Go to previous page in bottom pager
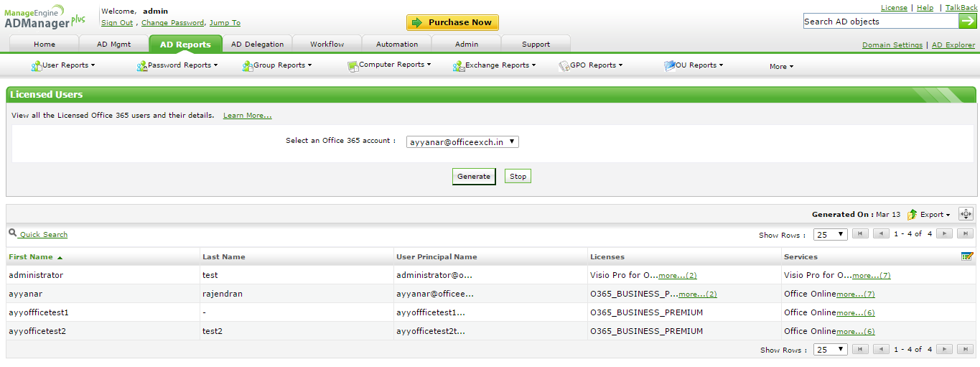This screenshot has height=367, width=980. (x=881, y=349)
